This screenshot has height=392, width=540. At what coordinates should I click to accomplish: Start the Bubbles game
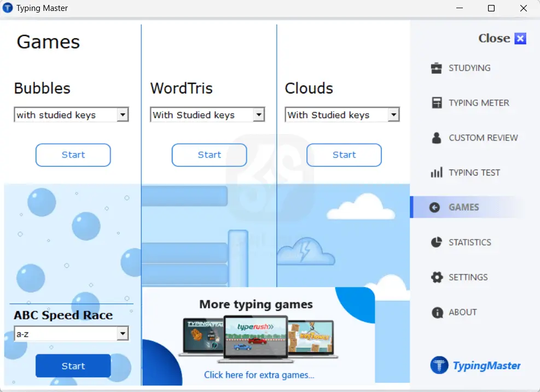(x=73, y=155)
